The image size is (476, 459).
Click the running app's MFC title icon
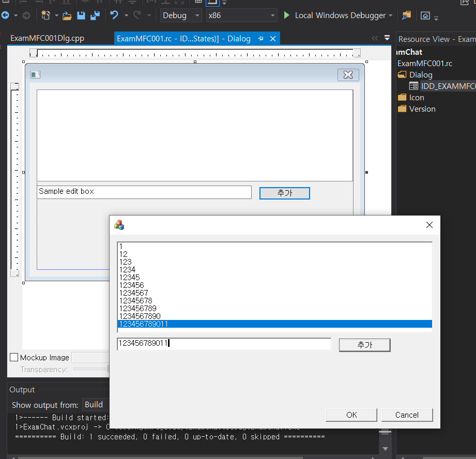(119, 225)
